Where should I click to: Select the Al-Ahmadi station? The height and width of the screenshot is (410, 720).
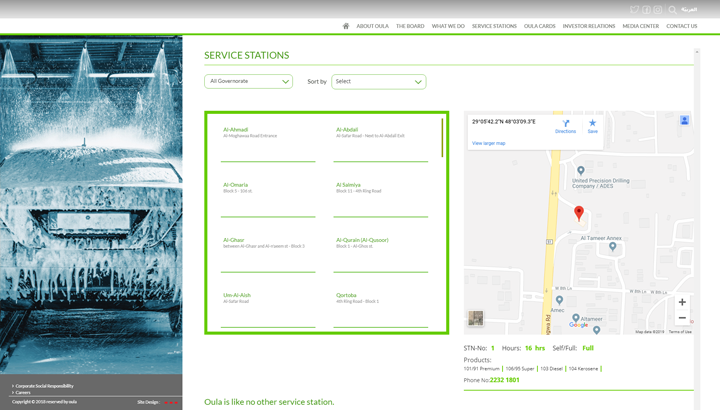pyautogui.click(x=236, y=130)
